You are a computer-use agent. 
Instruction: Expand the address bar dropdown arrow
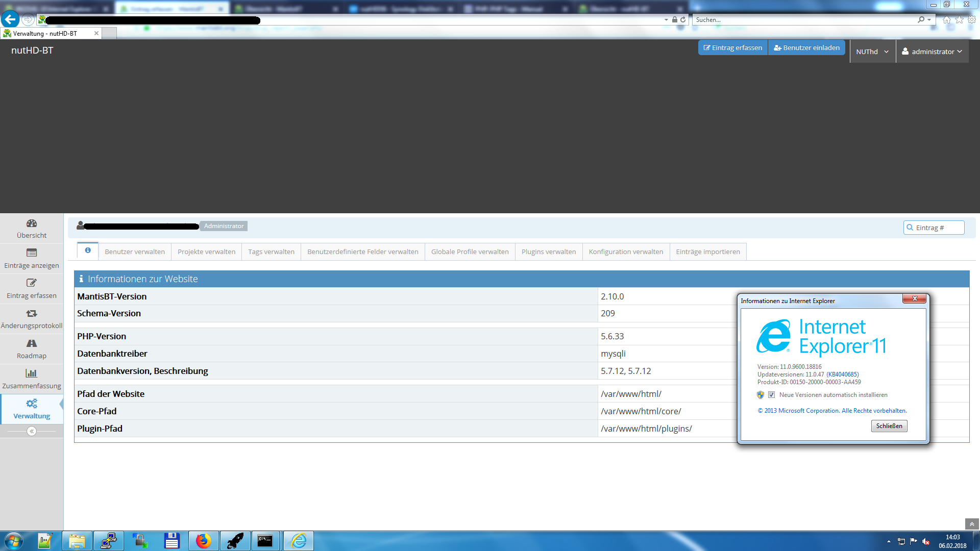[x=666, y=20]
